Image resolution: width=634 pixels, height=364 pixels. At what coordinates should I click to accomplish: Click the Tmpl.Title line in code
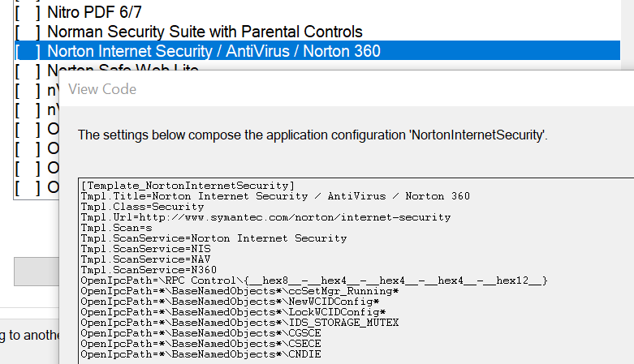click(x=275, y=196)
